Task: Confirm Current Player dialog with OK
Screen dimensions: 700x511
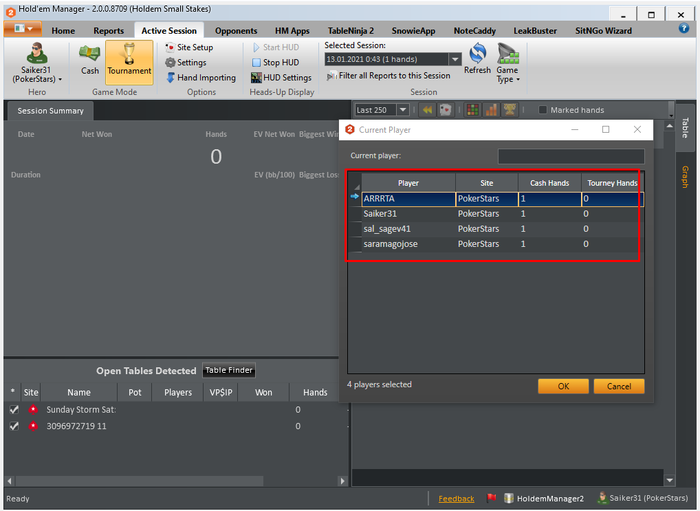Action: coord(563,386)
